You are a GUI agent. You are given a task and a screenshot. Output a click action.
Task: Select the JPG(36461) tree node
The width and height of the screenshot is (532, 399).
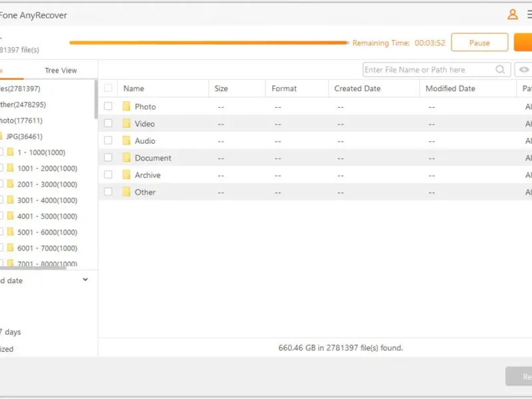[x=24, y=136]
